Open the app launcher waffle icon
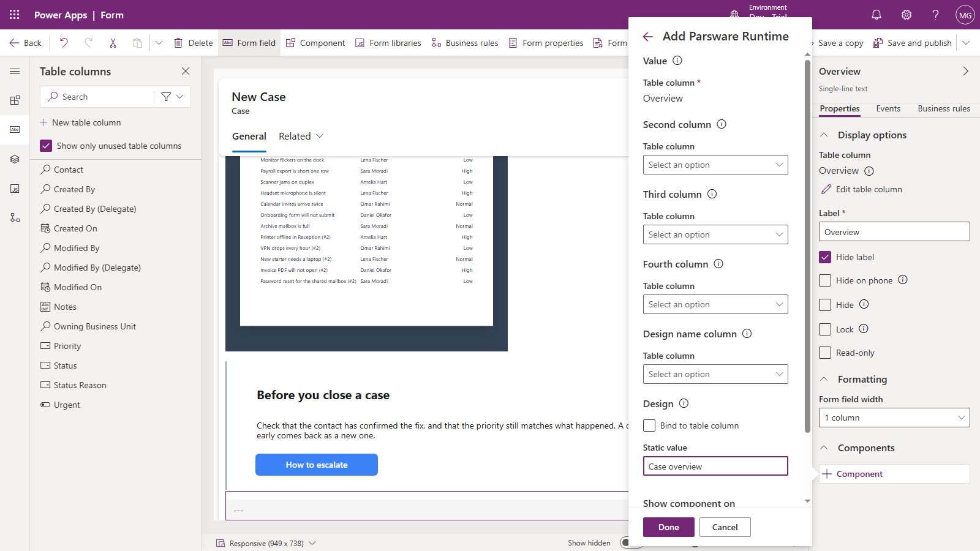Image resolution: width=980 pixels, height=551 pixels. coord(15,15)
